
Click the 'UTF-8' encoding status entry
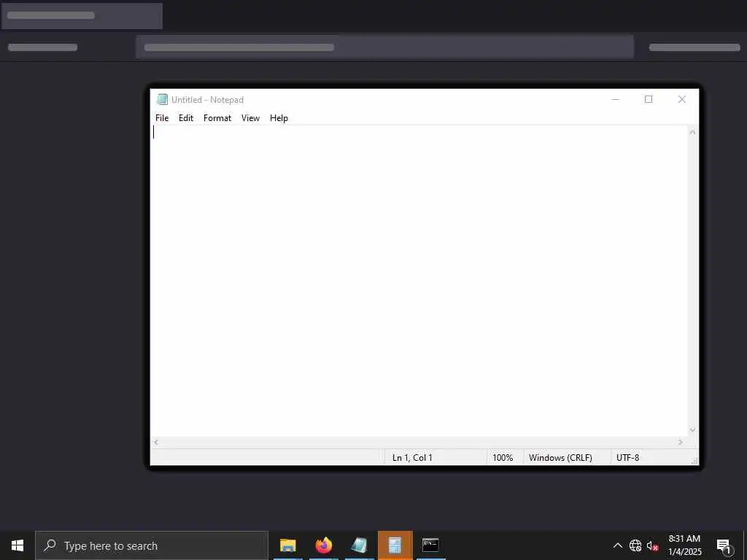pyautogui.click(x=627, y=458)
